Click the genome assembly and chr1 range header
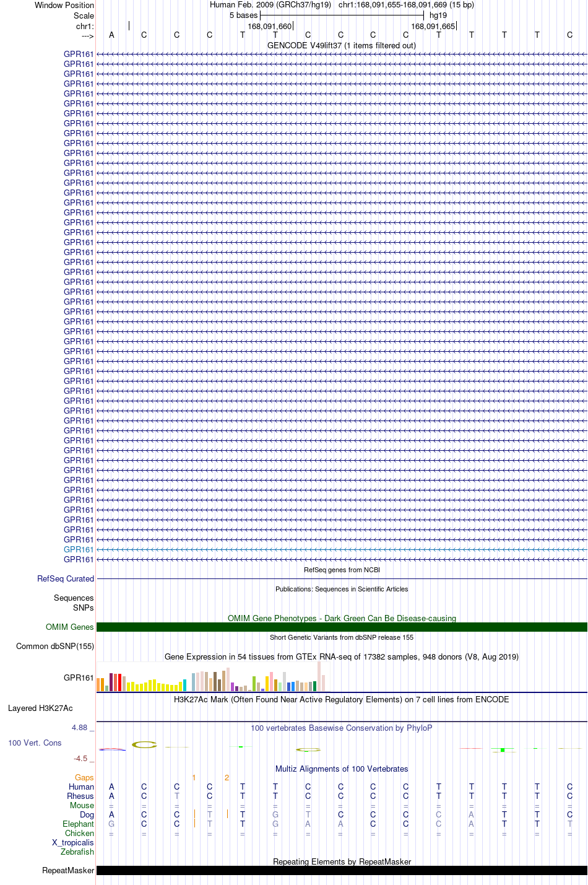 coord(342,5)
